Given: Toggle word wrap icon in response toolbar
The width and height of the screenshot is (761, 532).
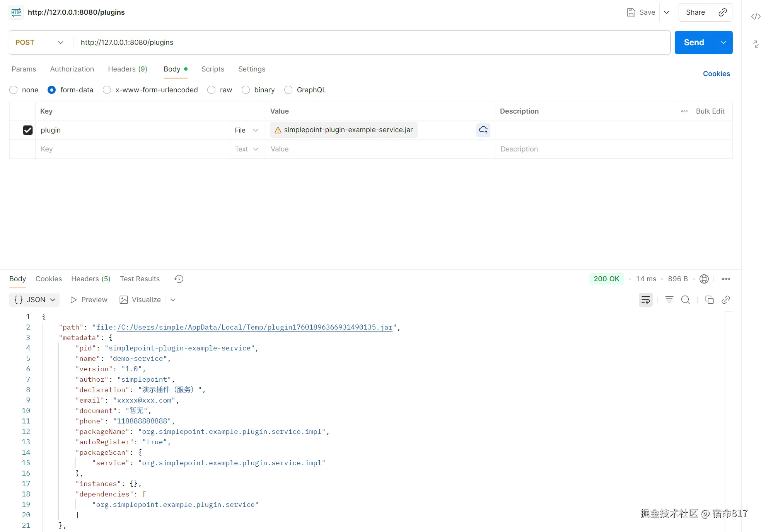Looking at the screenshot, I should pyautogui.click(x=645, y=300).
